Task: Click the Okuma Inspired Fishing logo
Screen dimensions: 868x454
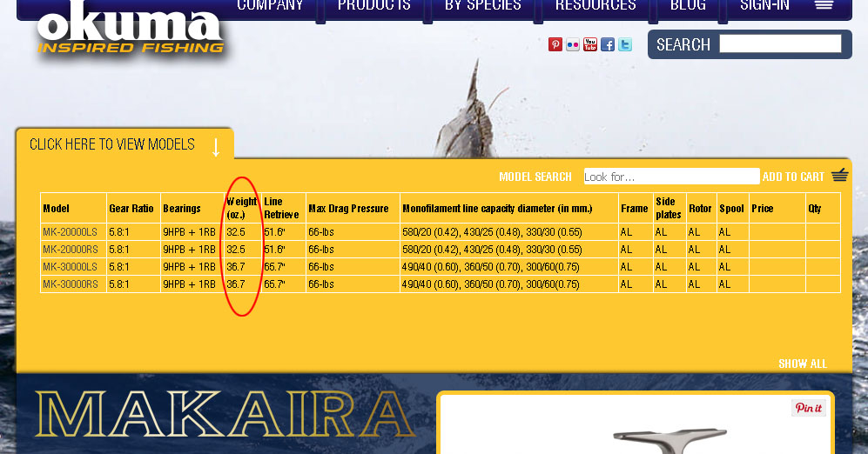Action: pos(131,30)
